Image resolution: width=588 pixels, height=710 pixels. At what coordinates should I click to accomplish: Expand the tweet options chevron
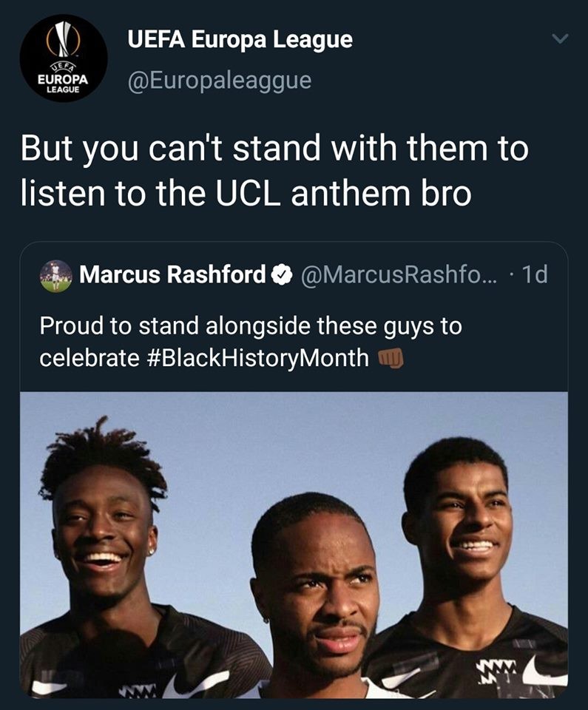[x=561, y=38]
